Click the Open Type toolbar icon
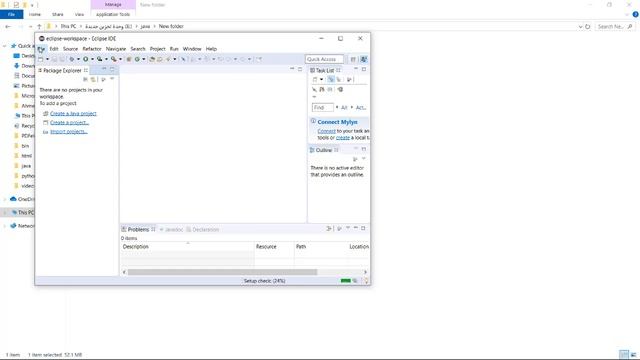This screenshot has height=360, width=640. click(152, 59)
